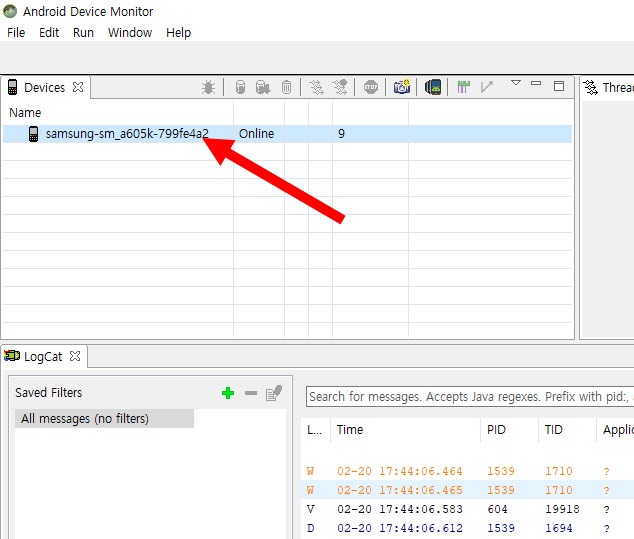Focus the logcat message search field
The width and height of the screenshot is (634, 539).
pyautogui.click(x=469, y=397)
